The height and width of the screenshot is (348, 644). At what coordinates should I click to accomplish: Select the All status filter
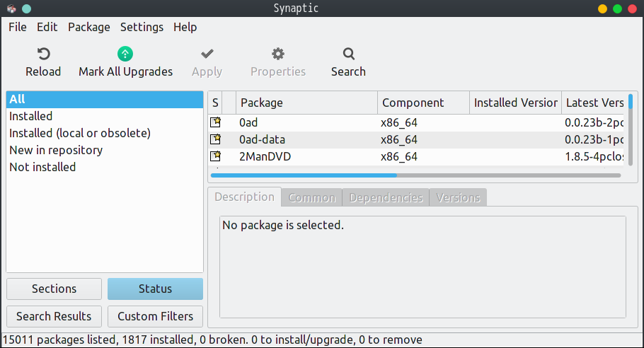pos(105,99)
